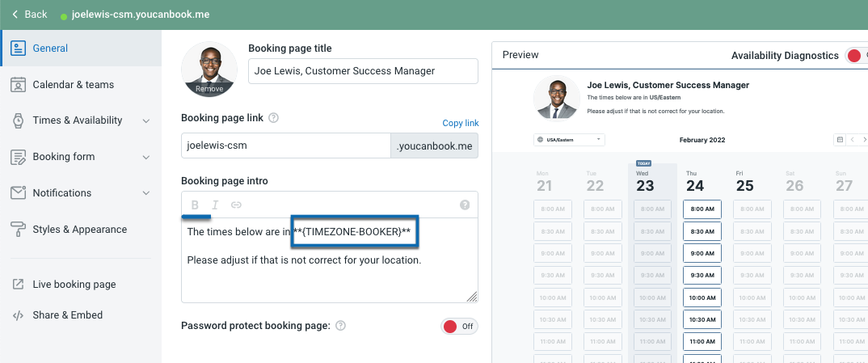Toggle Availability Diagnostics switch
This screenshot has height=363, width=868.
click(x=855, y=56)
